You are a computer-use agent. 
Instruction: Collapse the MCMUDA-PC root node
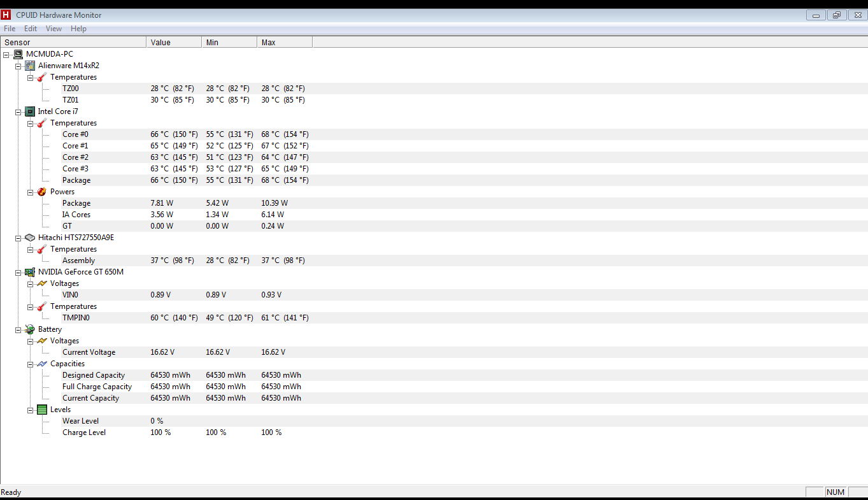tap(6, 55)
